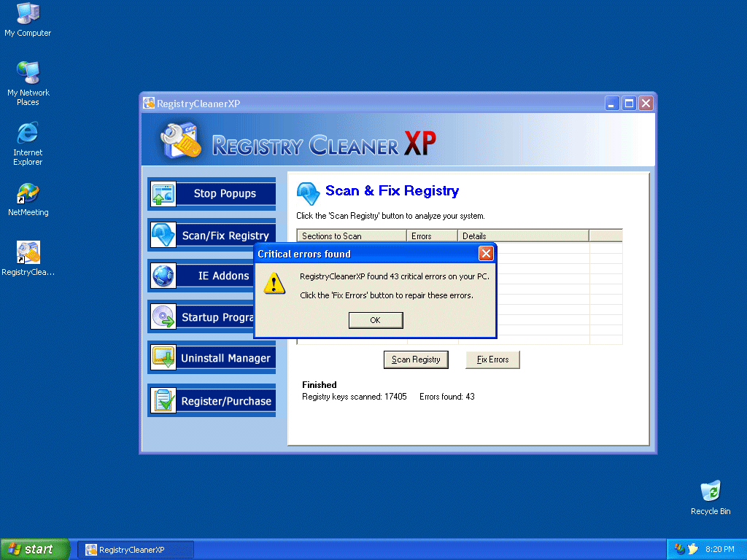Close the Critical errors found dialog
The image size is (747, 560).
(x=486, y=254)
